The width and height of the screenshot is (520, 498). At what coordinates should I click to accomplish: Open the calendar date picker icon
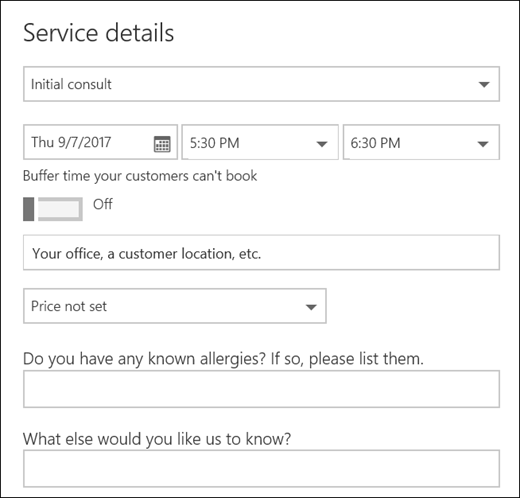(x=162, y=144)
